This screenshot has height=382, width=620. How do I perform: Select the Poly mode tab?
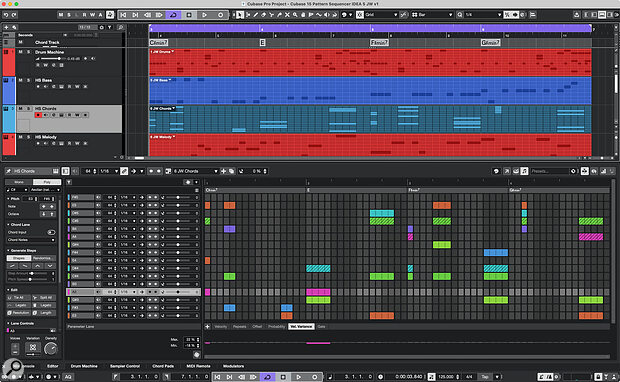(47, 182)
